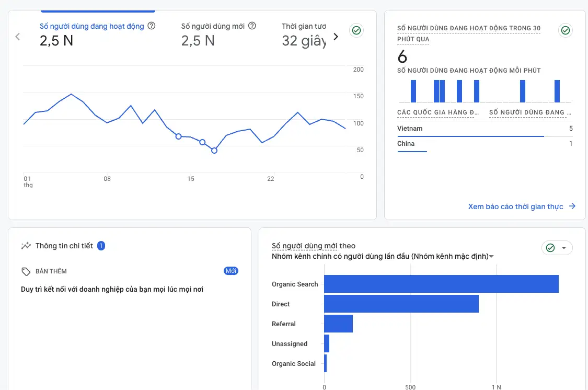Viewport: 588px width, 390px height.
Task: Click help icon beside Số người dùng đang hoạt động
Action: 152,26
